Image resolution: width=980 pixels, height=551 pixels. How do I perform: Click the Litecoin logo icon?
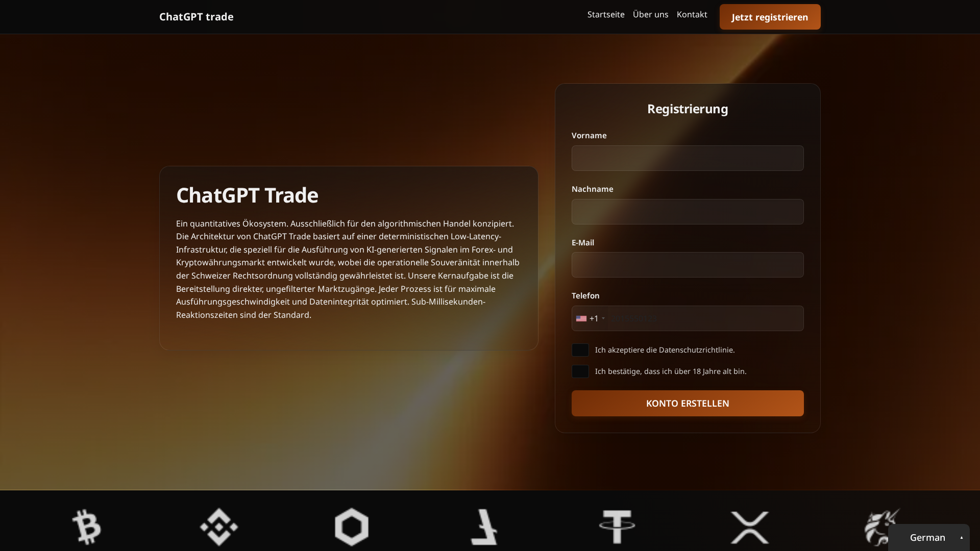tap(484, 527)
